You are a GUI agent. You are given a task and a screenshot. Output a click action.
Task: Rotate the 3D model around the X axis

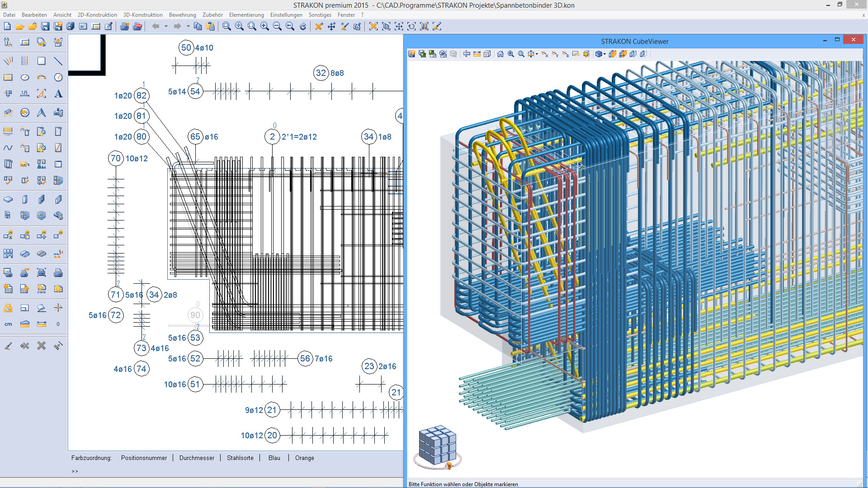(x=545, y=54)
